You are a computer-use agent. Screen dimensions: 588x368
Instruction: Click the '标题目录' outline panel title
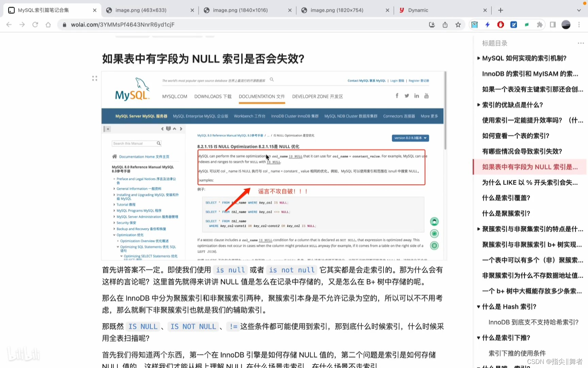[495, 43]
